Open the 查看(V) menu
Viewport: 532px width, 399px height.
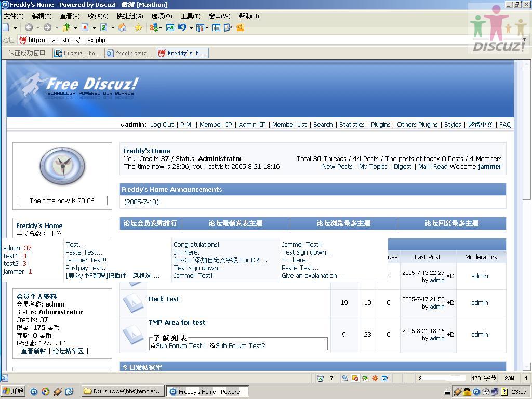click(70, 16)
